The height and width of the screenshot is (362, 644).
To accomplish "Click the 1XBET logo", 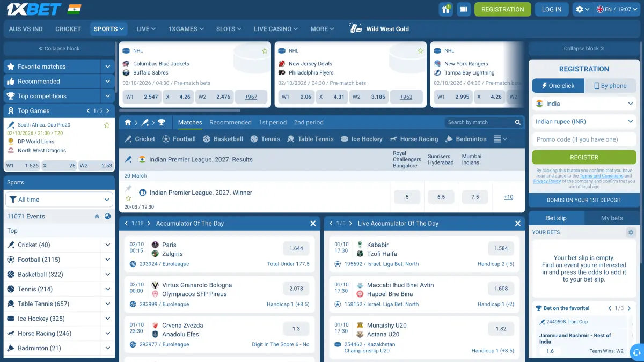I will click(x=33, y=9).
